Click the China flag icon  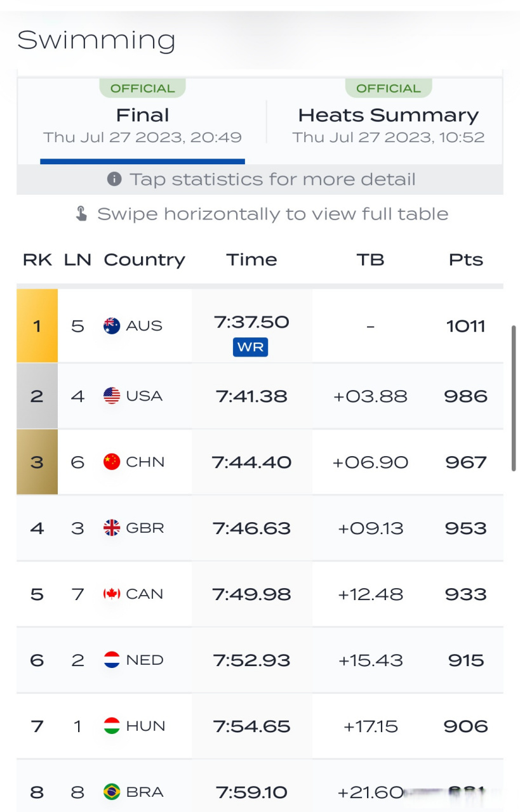pos(112,462)
